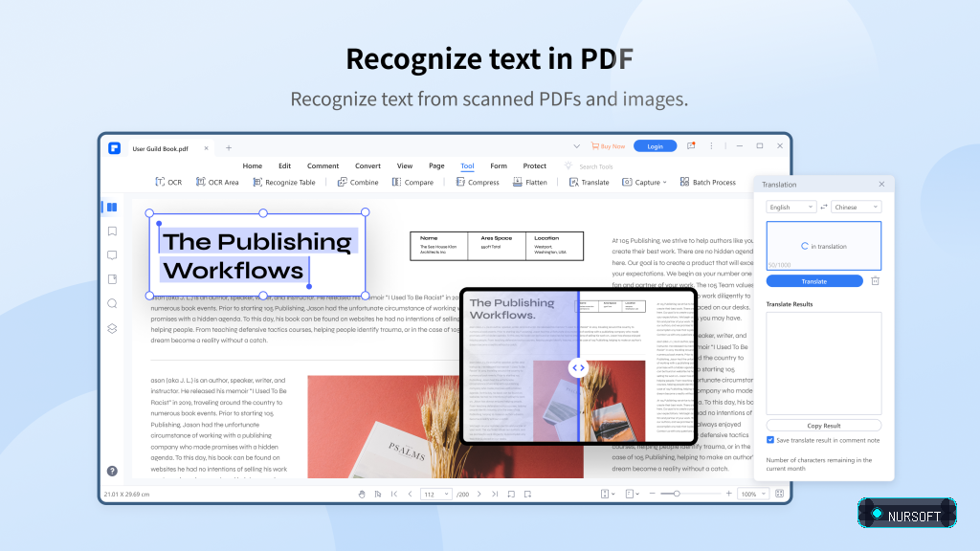Open the feedback message icon in title bar
This screenshot has width=980, height=551.
(x=691, y=145)
